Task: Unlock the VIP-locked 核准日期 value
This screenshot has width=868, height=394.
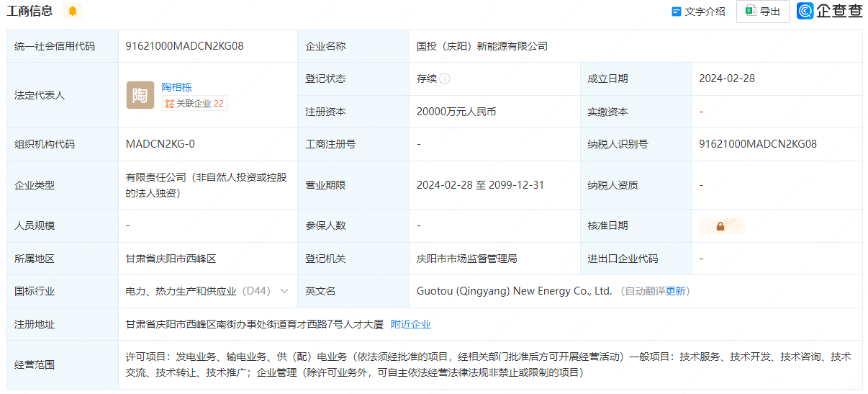Action: [x=720, y=226]
